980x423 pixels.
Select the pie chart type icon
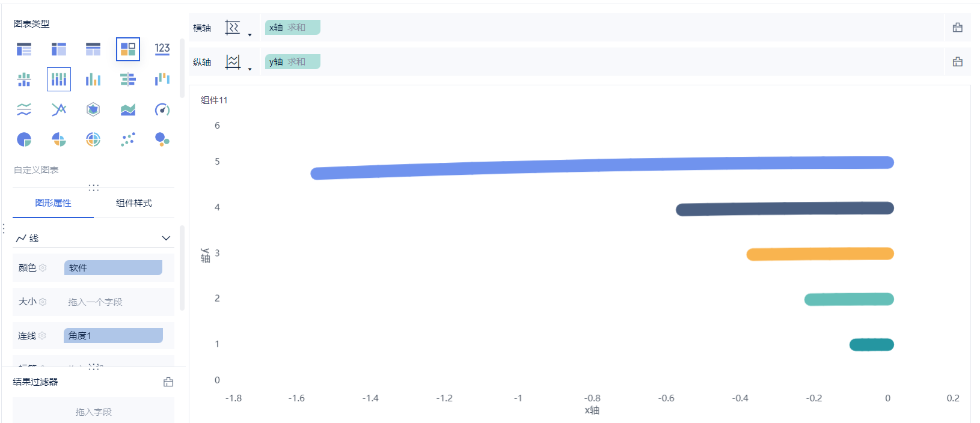pyautogui.click(x=24, y=139)
